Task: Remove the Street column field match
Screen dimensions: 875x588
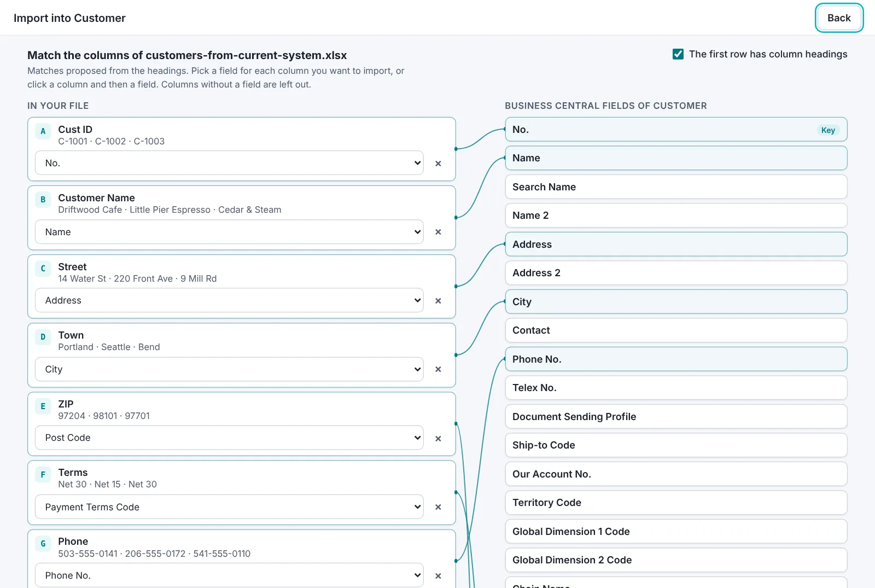Action: [x=438, y=300]
